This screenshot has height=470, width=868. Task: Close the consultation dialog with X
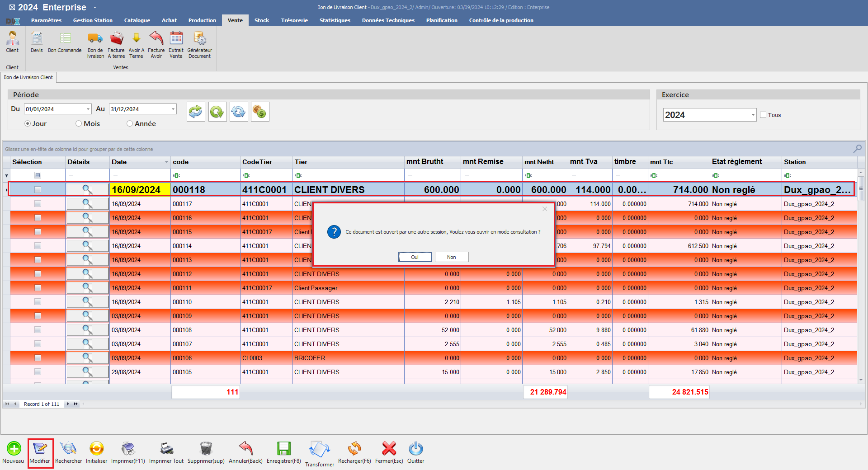(x=545, y=209)
